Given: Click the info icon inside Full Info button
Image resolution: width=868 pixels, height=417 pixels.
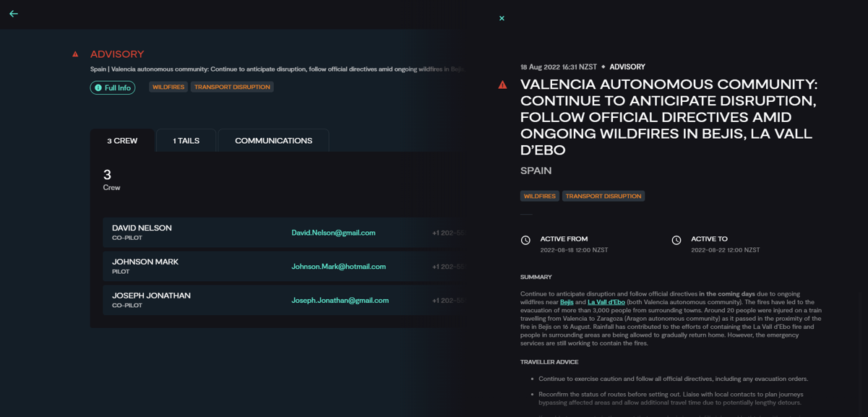Looking at the screenshot, I should click(x=98, y=87).
